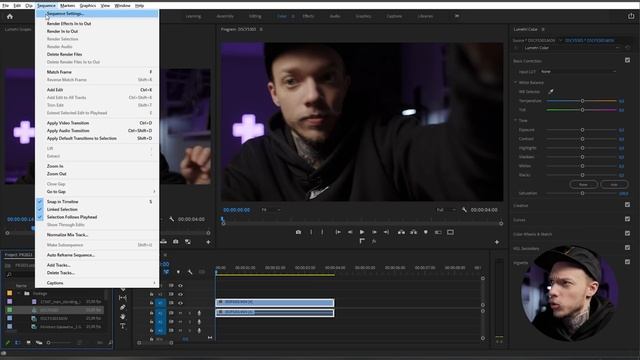
Task: Click the Extract button in Program monitor
Action: [x=413, y=232]
